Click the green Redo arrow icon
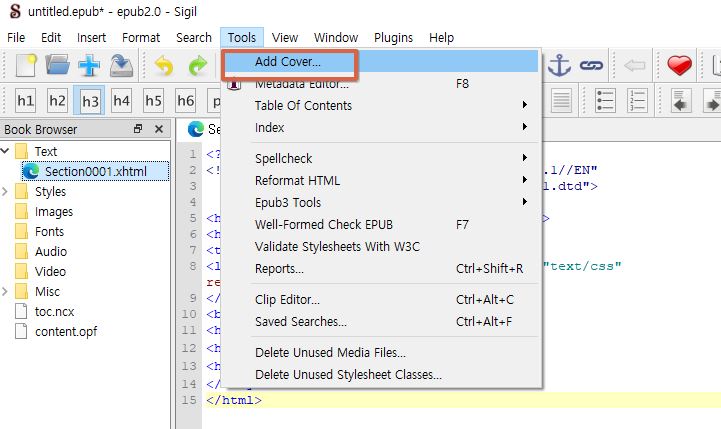Screen dimensions: 721x429 coord(198,65)
